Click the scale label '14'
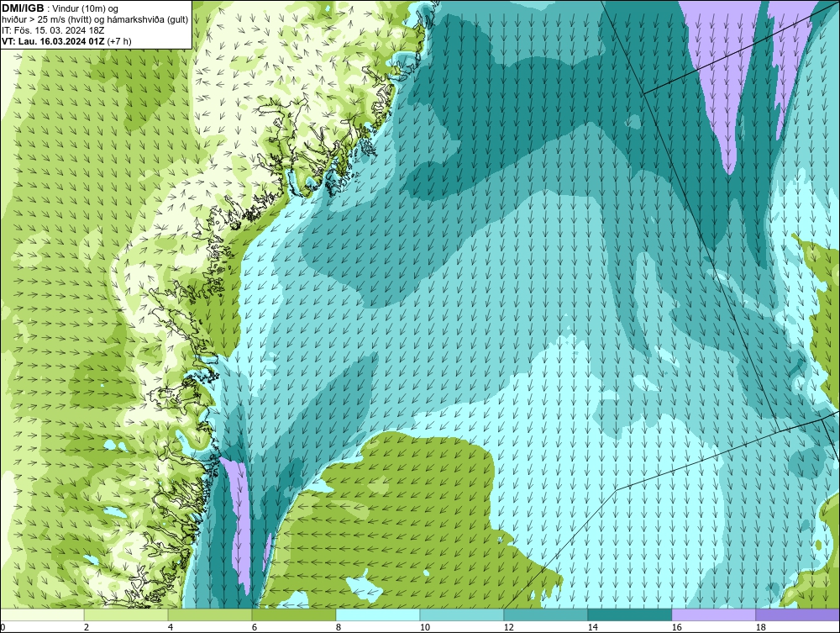This screenshot has height=633, width=840. (x=592, y=627)
